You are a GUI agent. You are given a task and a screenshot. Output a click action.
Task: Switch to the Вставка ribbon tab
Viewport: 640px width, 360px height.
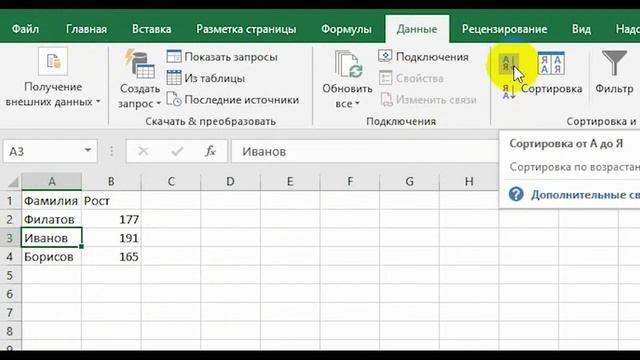(x=151, y=29)
